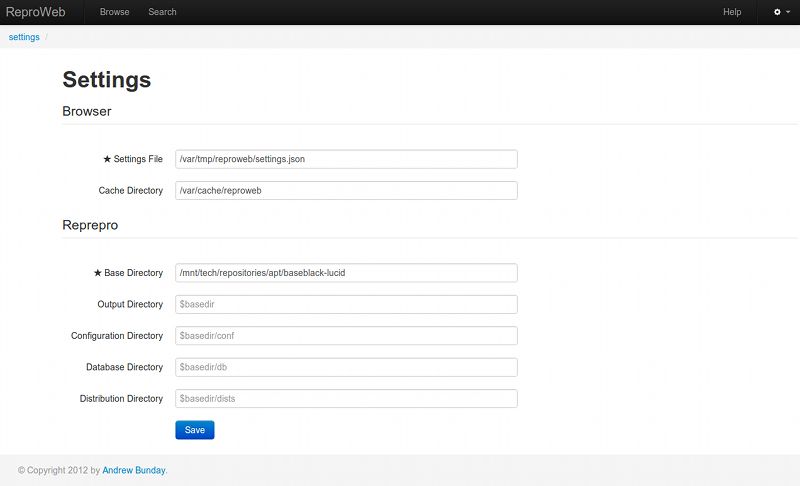Click the Settings File label
This screenshot has height=486, width=800.
[133, 159]
